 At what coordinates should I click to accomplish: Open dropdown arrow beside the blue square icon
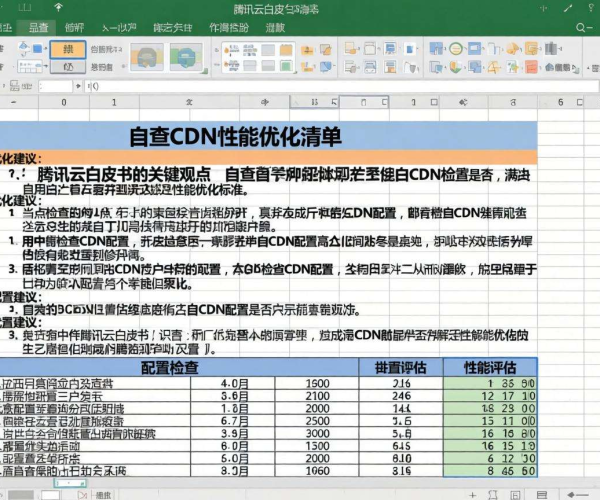[x=46, y=49]
